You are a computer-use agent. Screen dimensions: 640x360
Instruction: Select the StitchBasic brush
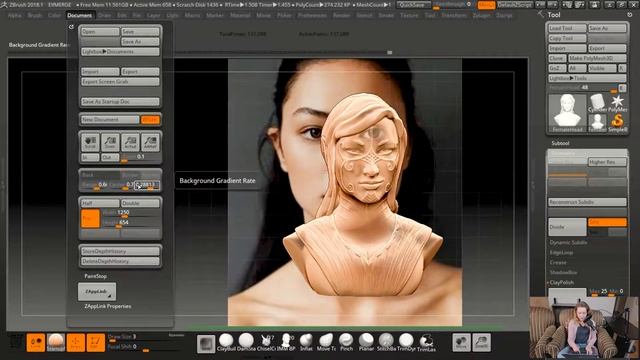(386, 342)
